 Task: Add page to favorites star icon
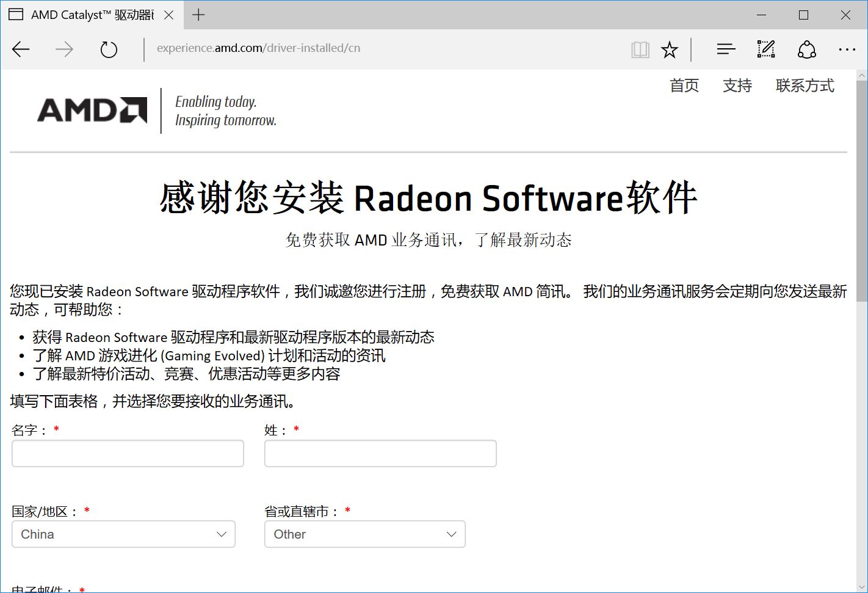670,49
